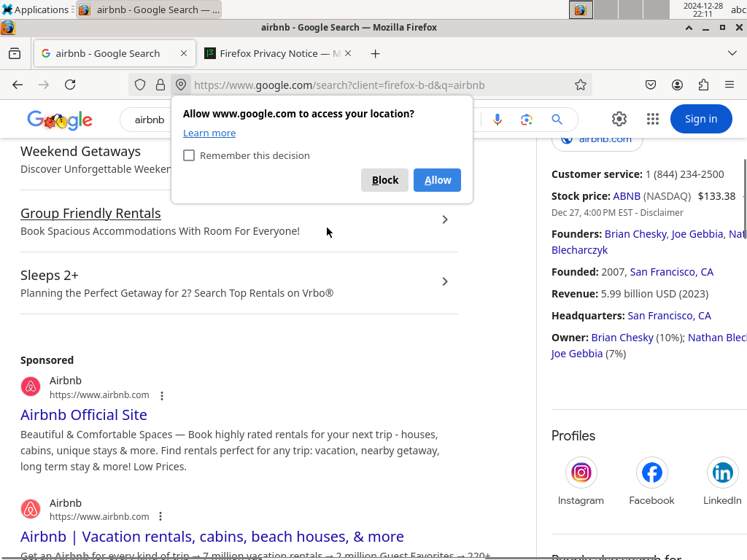
Task: Search by image with Google Lens icon
Action: click(x=527, y=120)
